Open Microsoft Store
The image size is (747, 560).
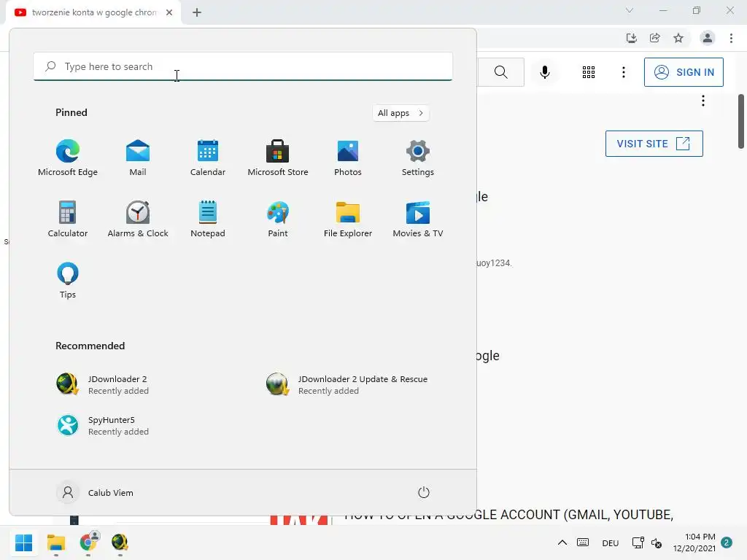pos(278,158)
